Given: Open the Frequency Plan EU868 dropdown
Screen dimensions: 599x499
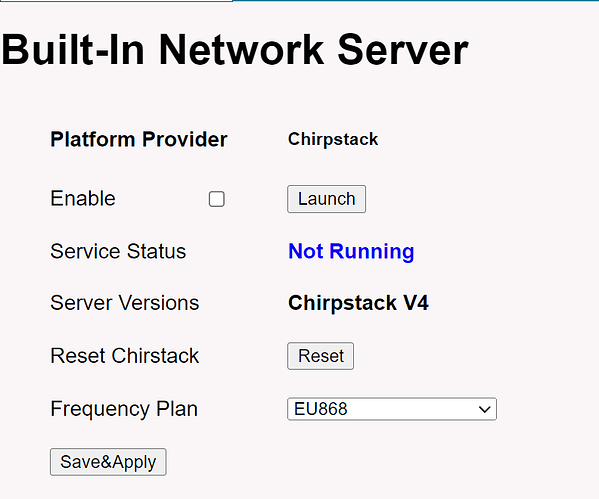Looking at the screenshot, I should 392,409.
